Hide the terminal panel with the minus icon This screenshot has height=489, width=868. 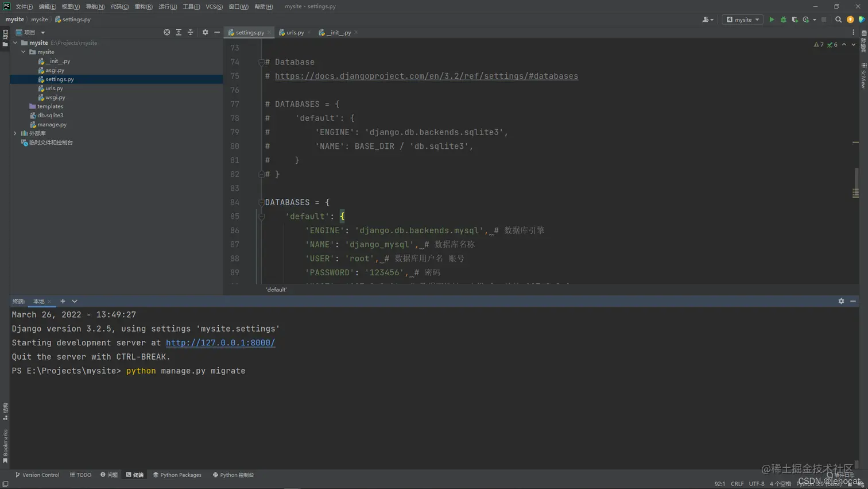853,301
